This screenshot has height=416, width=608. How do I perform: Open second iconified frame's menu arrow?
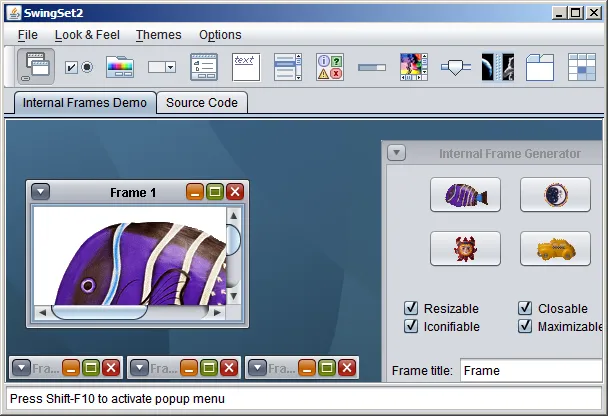click(140, 368)
